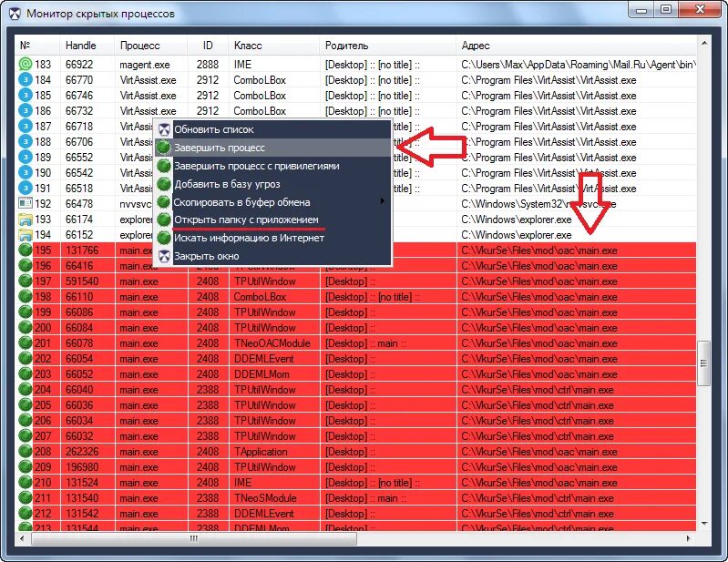728x562 pixels.
Task: Click the TNeoSModule class cell
Action: click(x=265, y=498)
